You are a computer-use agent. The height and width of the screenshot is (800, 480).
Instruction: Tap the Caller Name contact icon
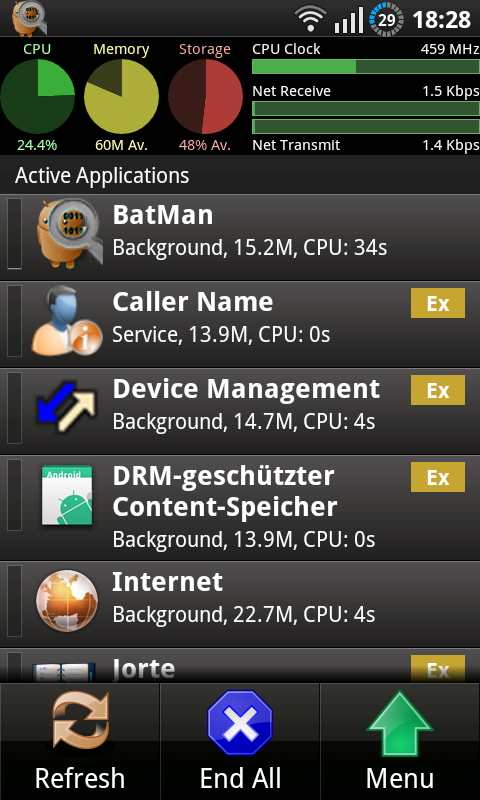pos(67,320)
